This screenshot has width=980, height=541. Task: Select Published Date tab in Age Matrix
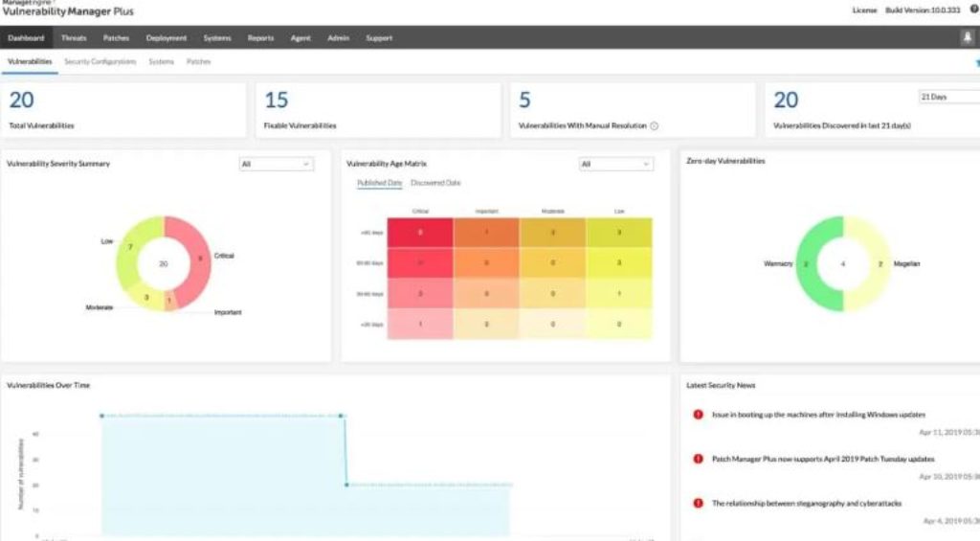379,183
